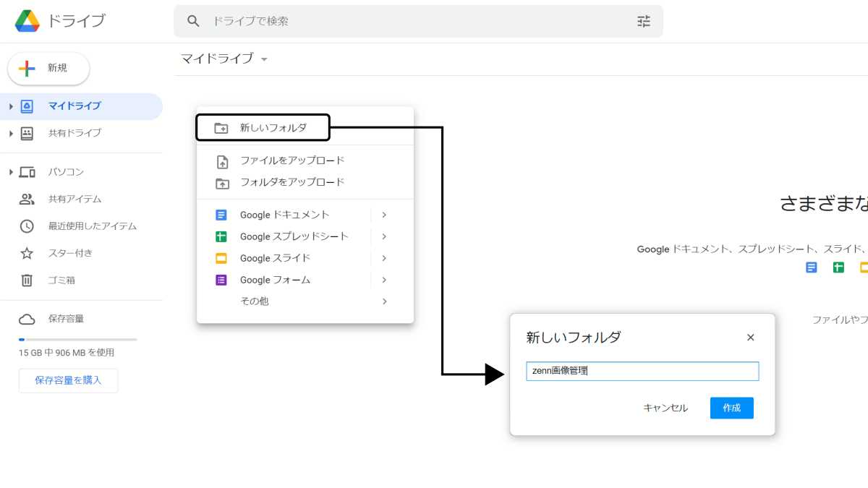
Task: Click the 保存容量 label in the sidebar
Action: pyautogui.click(x=66, y=319)
